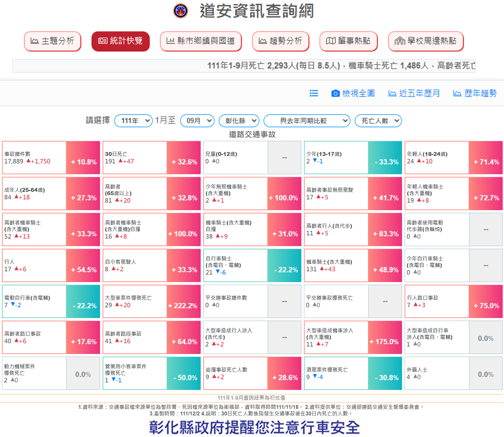Viewport: 504px width, 437px height.
Task: Click the chart icon beside 近五年歷月
Action: point(392,93)
